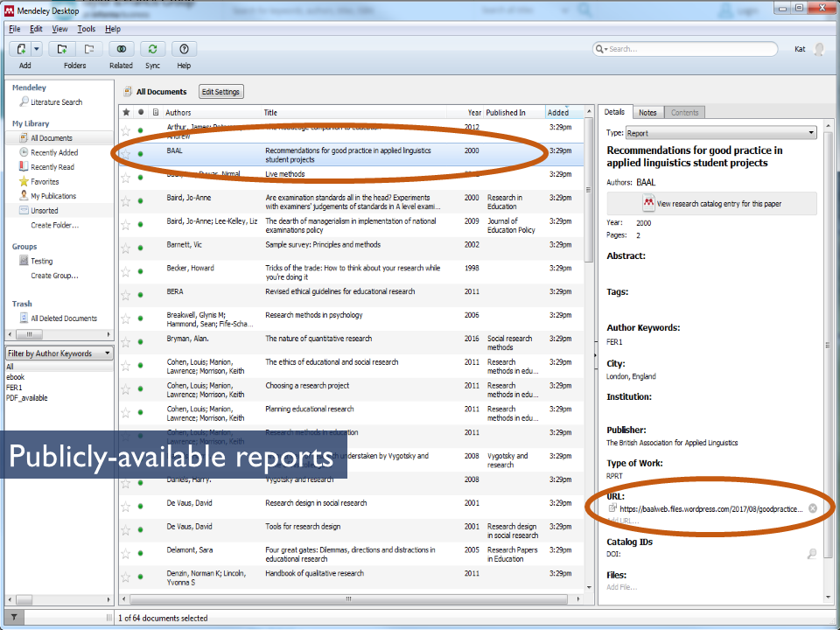Star the Barnett, Vic document

coord(126,248)
